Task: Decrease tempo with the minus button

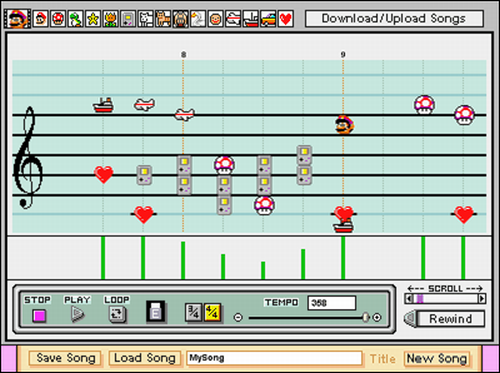Action: 238,317
